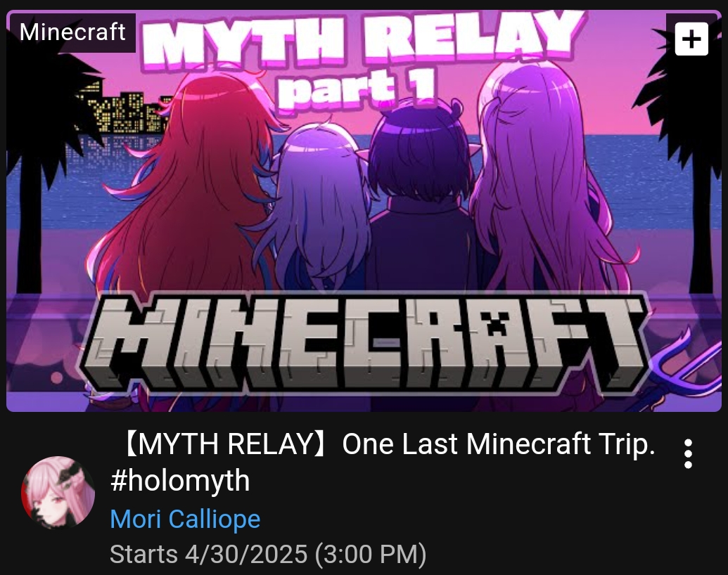Expand more actions via vertical ellipsis
This screenshot has width=728, height=575.
click(x=688, y=453)
